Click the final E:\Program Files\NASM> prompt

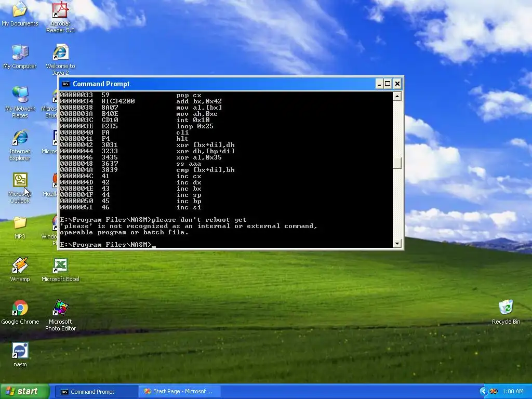[x=106, y=245]
